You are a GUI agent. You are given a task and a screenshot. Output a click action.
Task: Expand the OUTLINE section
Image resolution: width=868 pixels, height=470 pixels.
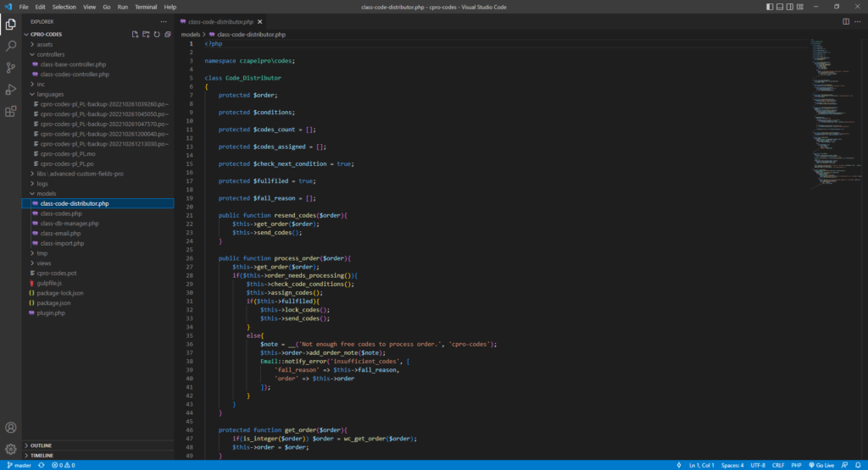[x=41, y=445]
